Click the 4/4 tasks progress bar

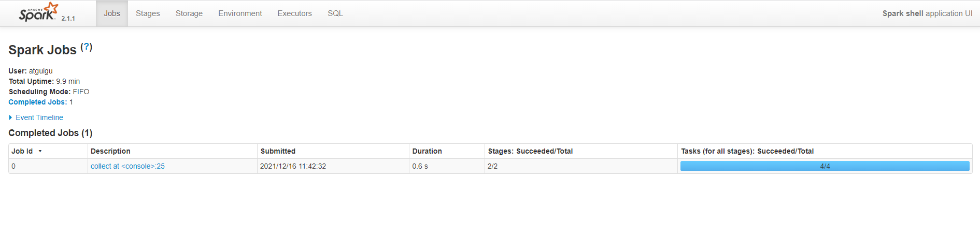(825, 166)
